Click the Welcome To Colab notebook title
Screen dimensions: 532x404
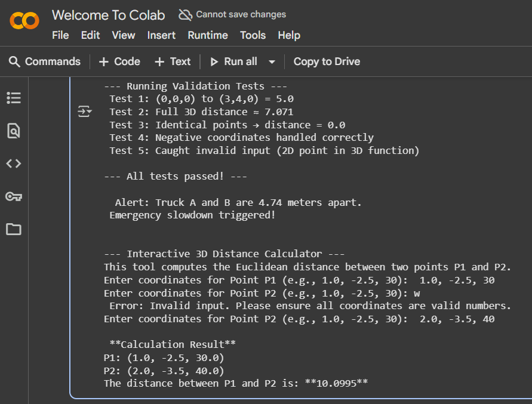point(110,15)
